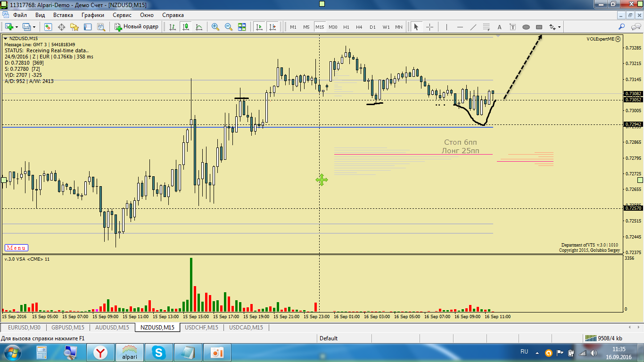This screenshot has height=362, width=644.
Task: Switch to the AUDUSD,M15 chart tab
Action: [x=112, y=327]
